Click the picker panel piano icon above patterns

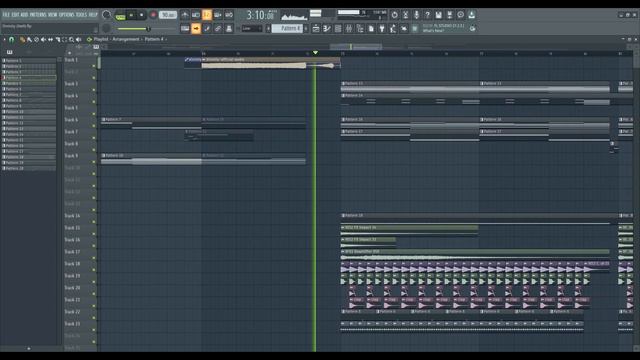tap(9, 52)
